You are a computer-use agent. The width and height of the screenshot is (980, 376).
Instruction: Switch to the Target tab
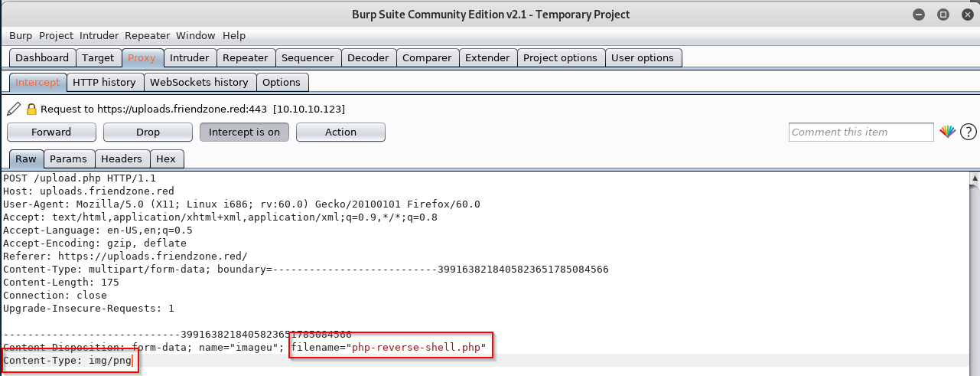[x=98, y=57]
